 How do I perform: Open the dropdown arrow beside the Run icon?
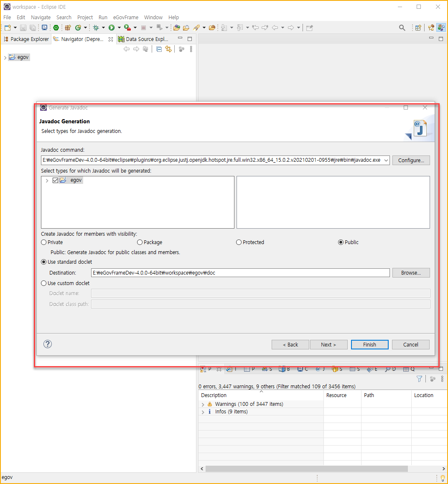coord(119,28)
